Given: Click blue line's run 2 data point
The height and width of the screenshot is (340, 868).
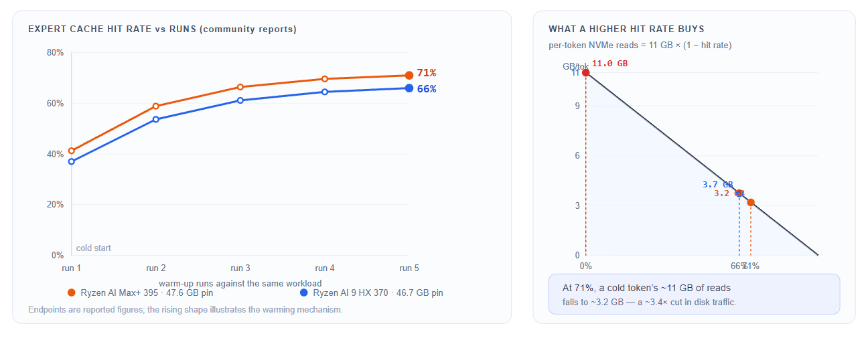Looking at the screenshot, I should (156, 119).
